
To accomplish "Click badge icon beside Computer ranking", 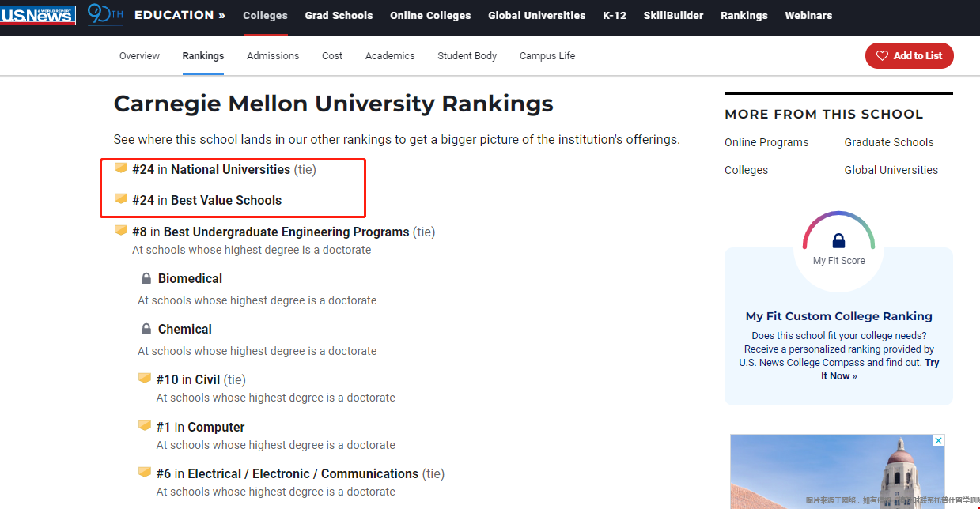I will pos(145,426).
